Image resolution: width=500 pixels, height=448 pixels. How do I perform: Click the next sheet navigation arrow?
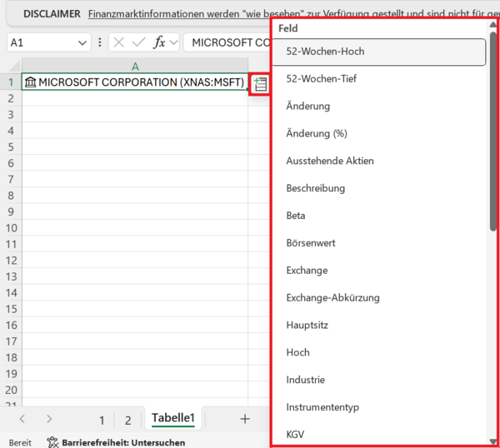[x=49, y=419]
